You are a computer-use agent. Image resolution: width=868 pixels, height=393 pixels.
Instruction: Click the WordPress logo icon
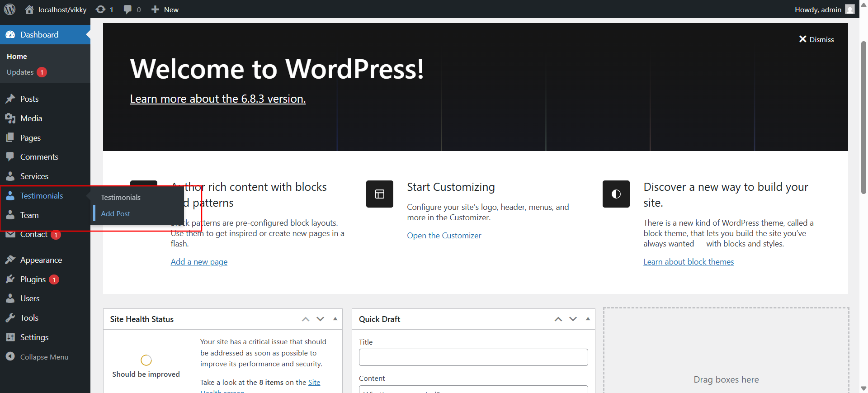pyautogui.click(x=10, y=9)
